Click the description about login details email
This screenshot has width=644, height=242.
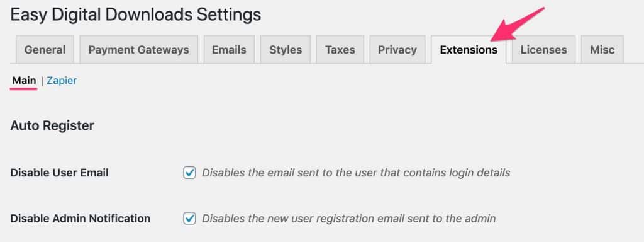(356, 173)
